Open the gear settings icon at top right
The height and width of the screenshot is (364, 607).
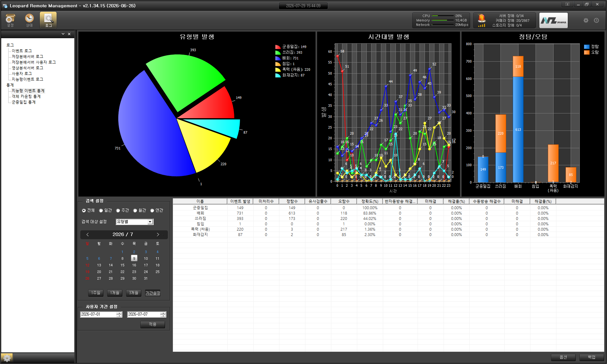pyautogui.click(x=586, y=21)
